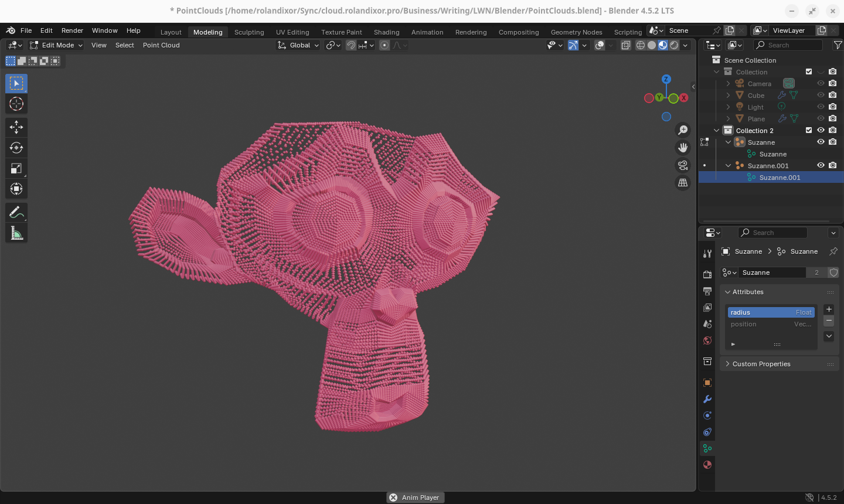Click the viewport zoom magnifier icon

click(x=683, y=130)
